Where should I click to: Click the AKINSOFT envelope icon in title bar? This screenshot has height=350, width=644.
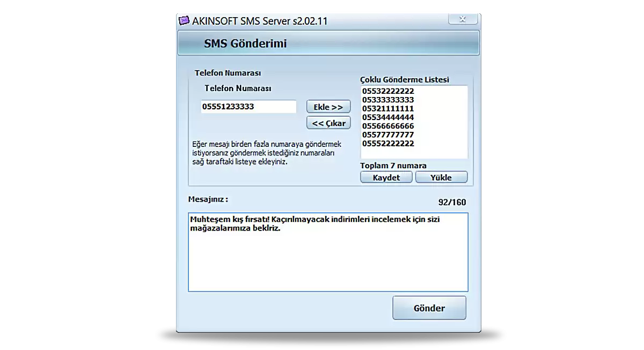tap(185, 21)
